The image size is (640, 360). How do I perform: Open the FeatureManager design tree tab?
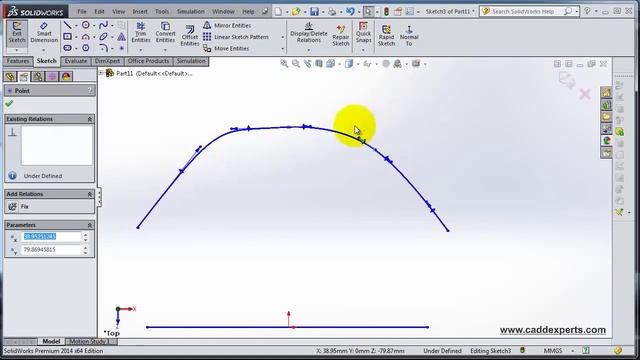(10, 76)
